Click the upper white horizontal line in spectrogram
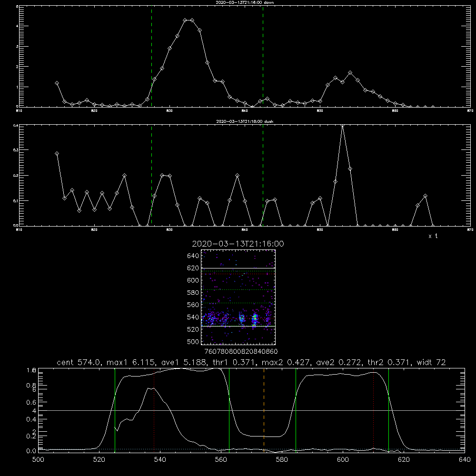 (x=238, y=268)
